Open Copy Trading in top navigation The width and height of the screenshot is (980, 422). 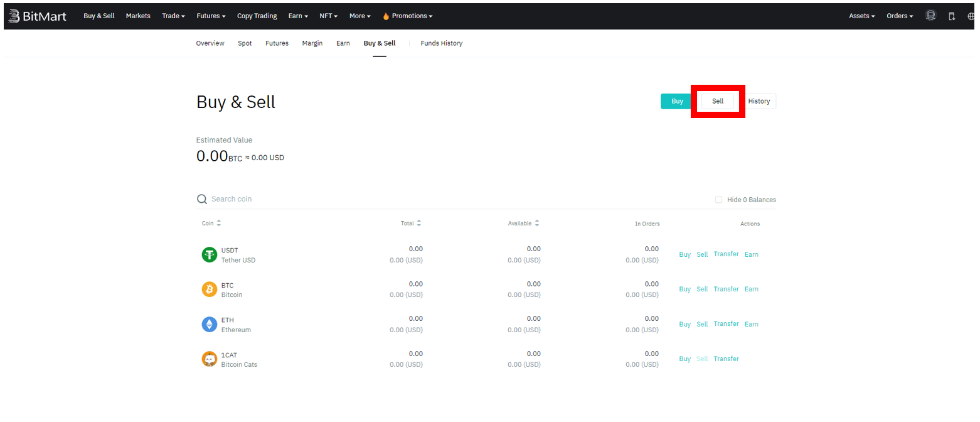[x=257, y=16]
